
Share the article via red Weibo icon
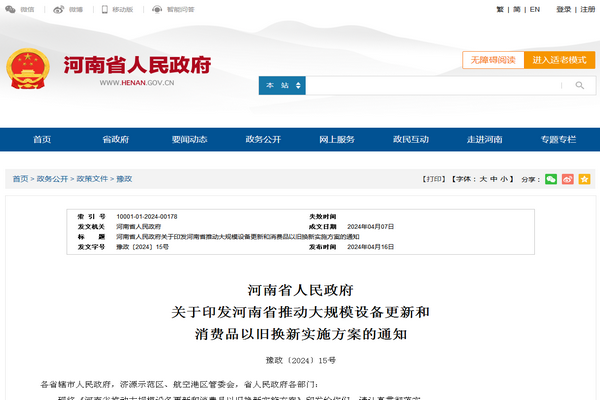[567, 179]
